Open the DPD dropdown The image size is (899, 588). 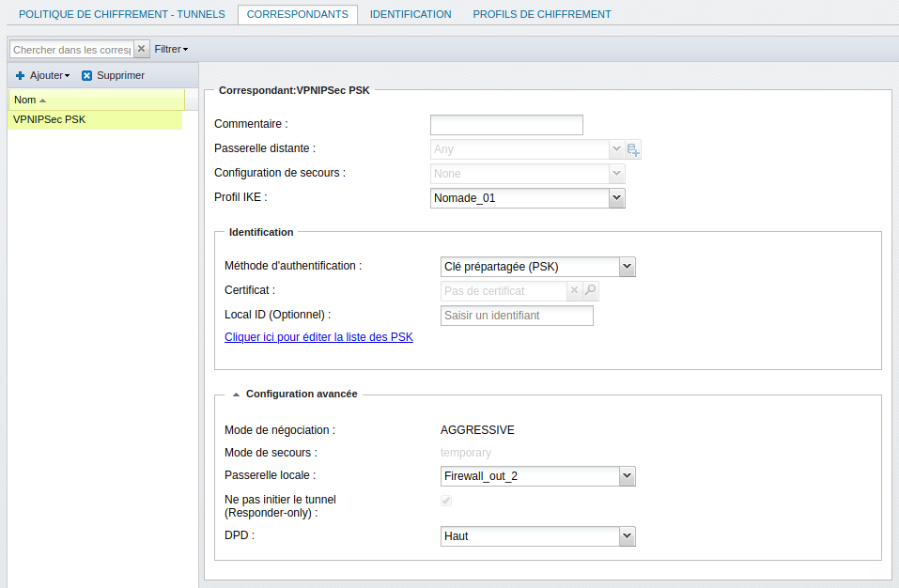tap(627, 535)
